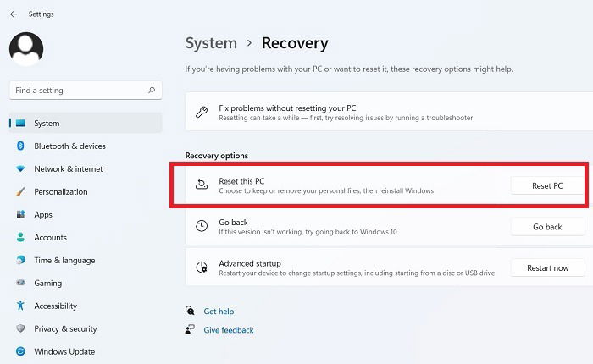Click the wrench troubleshooter icon
Image resolution: width=593 pixels, height=364 pixels.
(x=202, y=113)
